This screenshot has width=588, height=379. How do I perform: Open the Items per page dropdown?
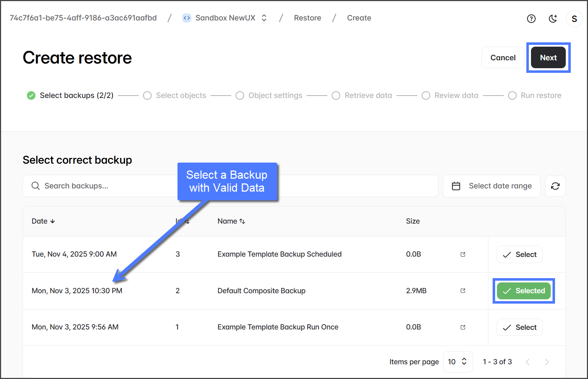pos(457,362)
